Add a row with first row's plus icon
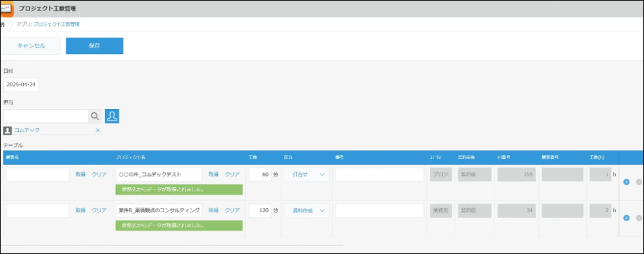Viewport: 644px width, 254px height. [x=627, y=182]
